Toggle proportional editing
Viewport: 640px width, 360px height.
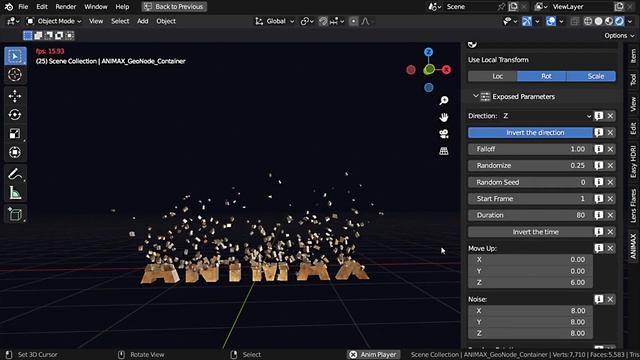coord(353,21)
